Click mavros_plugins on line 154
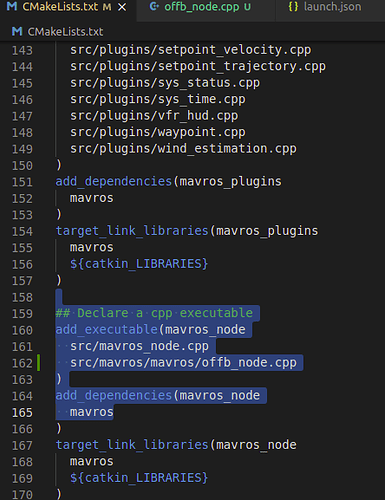This screenshot has height=500, width=385. pyautogui.click(x=267, y=231)
